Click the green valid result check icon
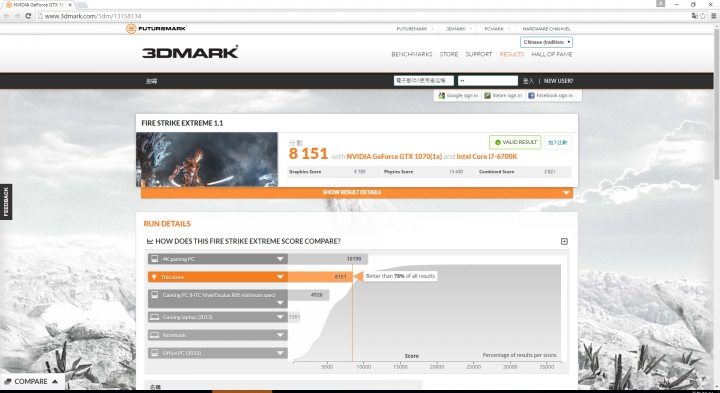The width and height of the screenshot is (720, 393). (x=498, y=142)
